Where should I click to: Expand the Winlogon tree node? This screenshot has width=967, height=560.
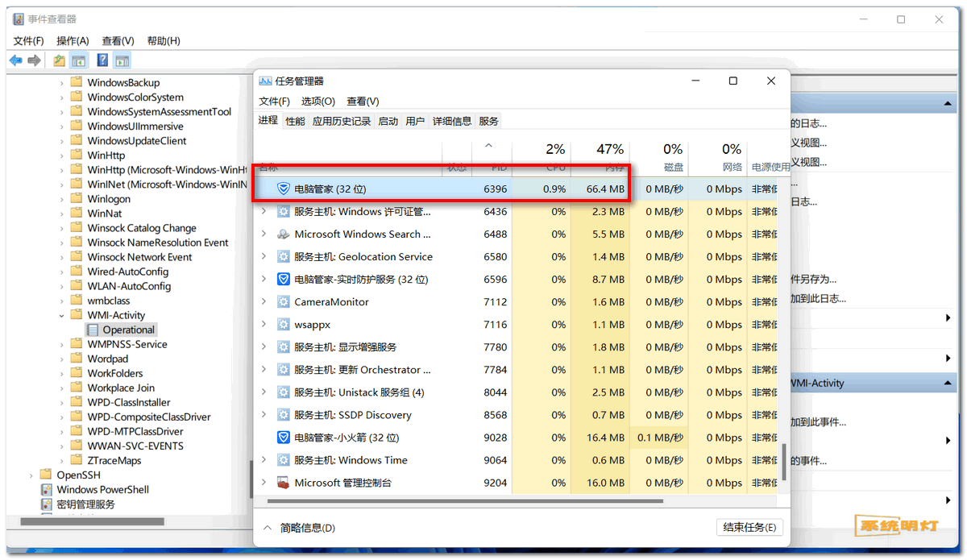pos(62,199)
